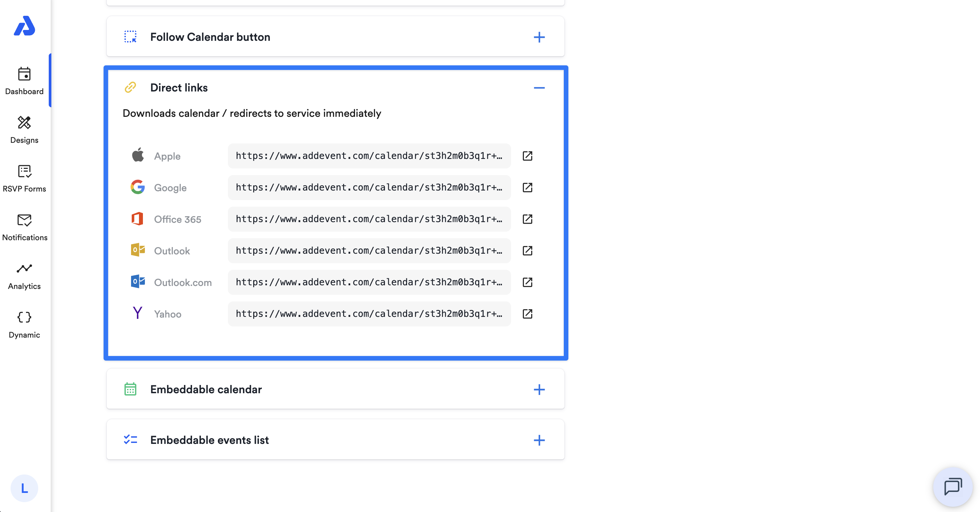Select the Outlook calendar URL field

pos(369,250)
